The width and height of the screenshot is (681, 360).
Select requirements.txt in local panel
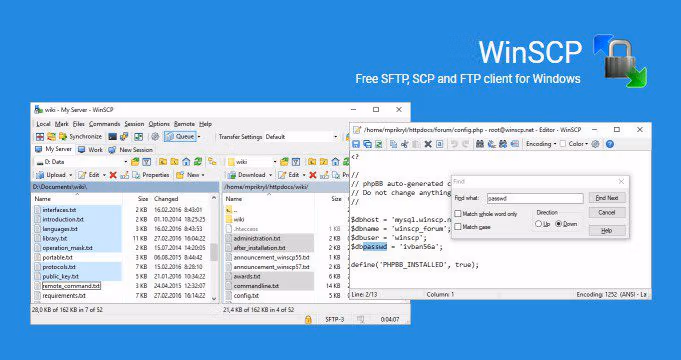[64, 295]
